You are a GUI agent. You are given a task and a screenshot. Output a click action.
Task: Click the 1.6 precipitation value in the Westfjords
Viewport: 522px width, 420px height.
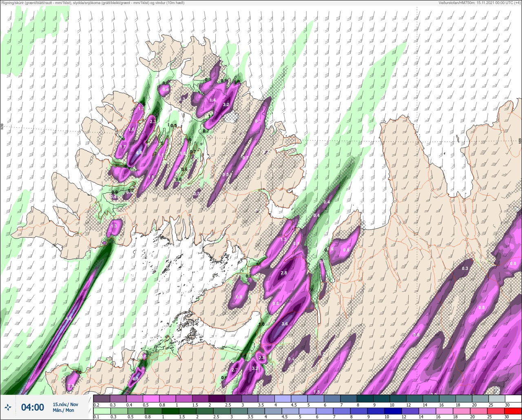(131, 129)
